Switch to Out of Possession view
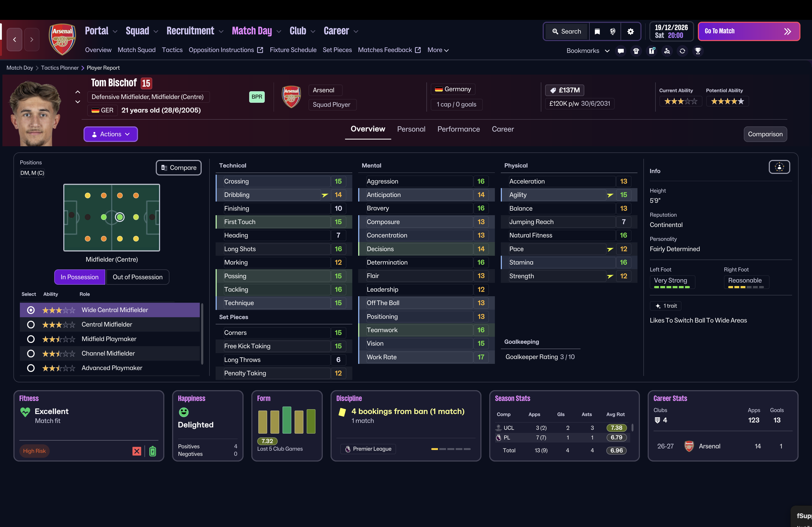 (137, 277)
